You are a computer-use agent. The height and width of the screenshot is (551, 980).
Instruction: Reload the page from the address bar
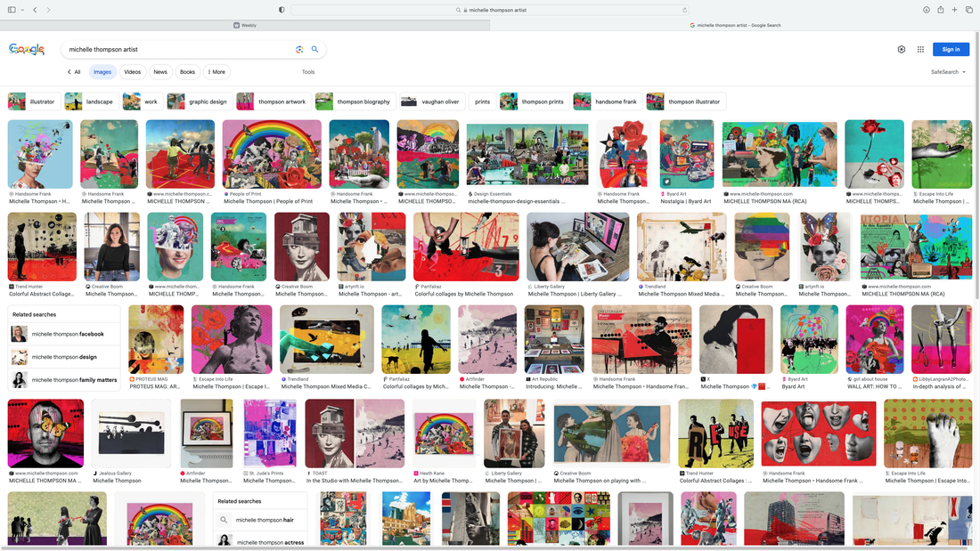point(684,10)
